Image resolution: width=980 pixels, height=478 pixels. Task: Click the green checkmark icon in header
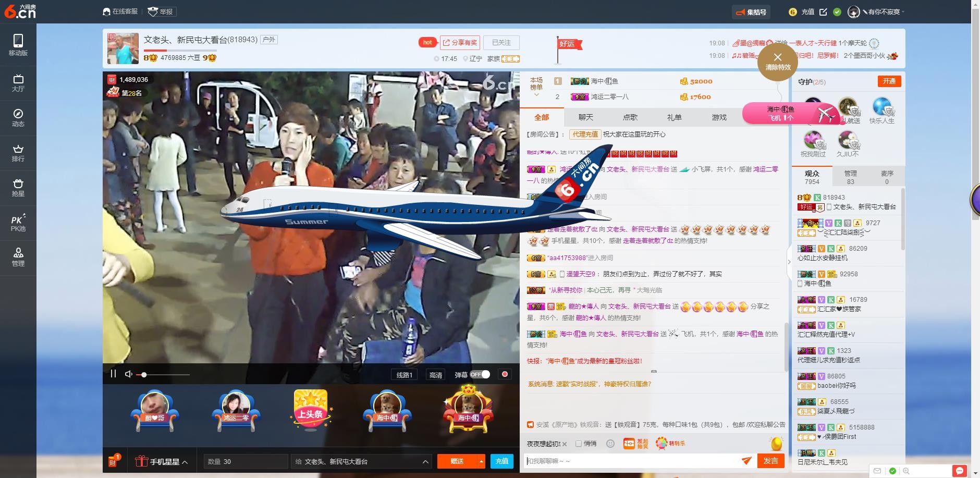(x=837, y=12)
